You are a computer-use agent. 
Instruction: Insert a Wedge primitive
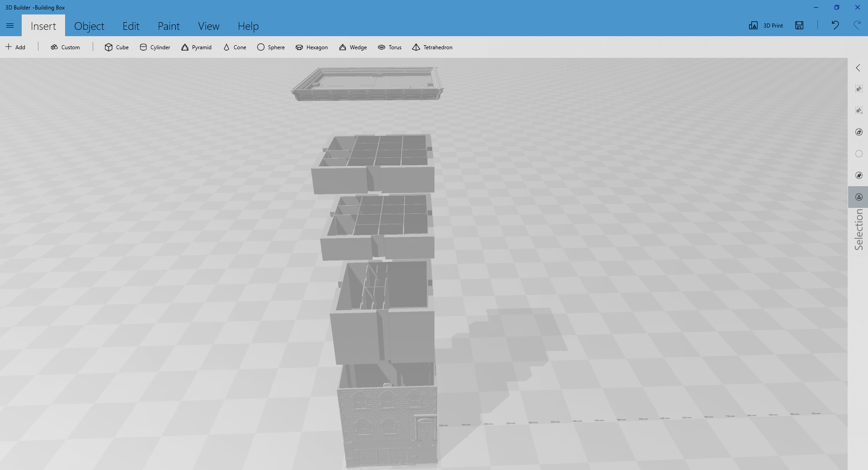point(353,47)
